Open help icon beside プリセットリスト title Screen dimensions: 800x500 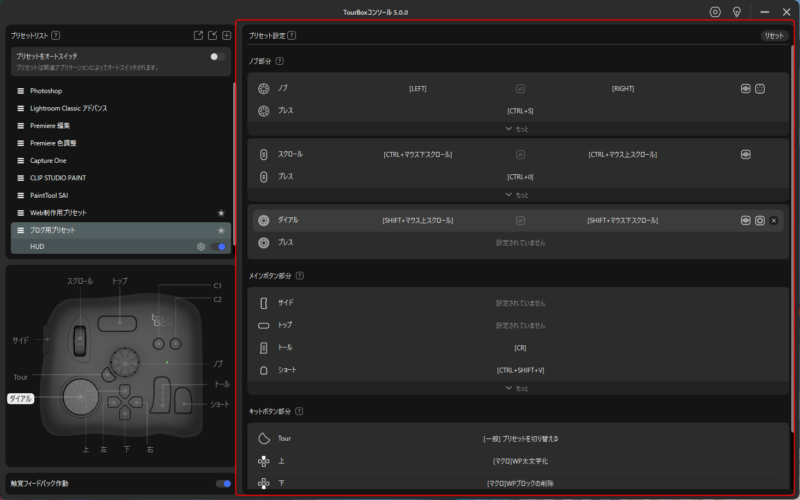coord(56,35)
